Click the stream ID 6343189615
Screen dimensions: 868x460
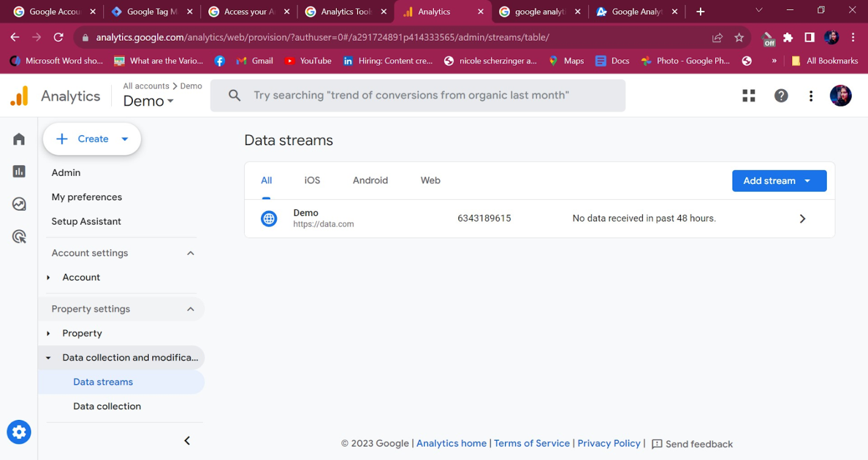(484, 218)
